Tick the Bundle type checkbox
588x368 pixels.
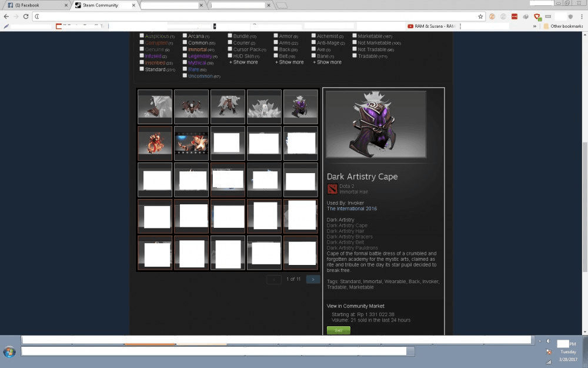pos(230,36)
